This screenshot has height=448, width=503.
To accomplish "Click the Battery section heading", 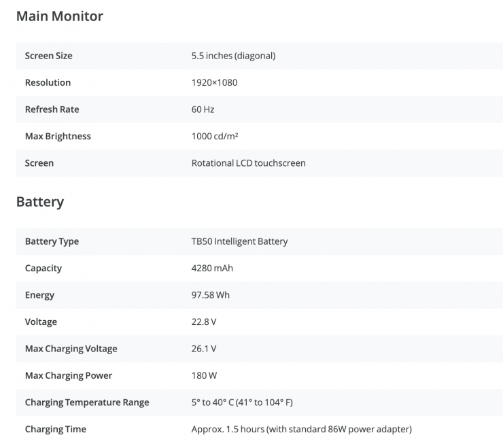I will pos(40,202).
